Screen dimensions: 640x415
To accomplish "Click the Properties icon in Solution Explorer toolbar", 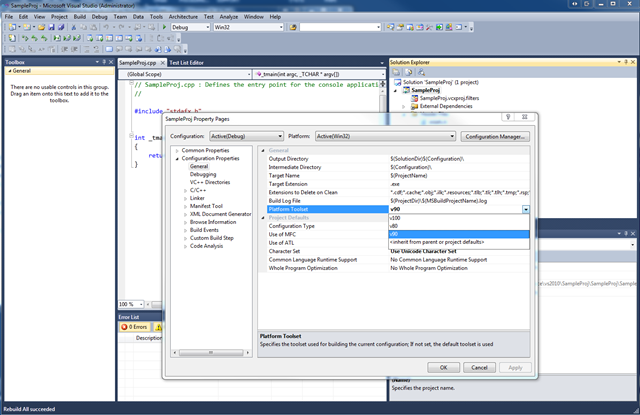I will 396,72.
